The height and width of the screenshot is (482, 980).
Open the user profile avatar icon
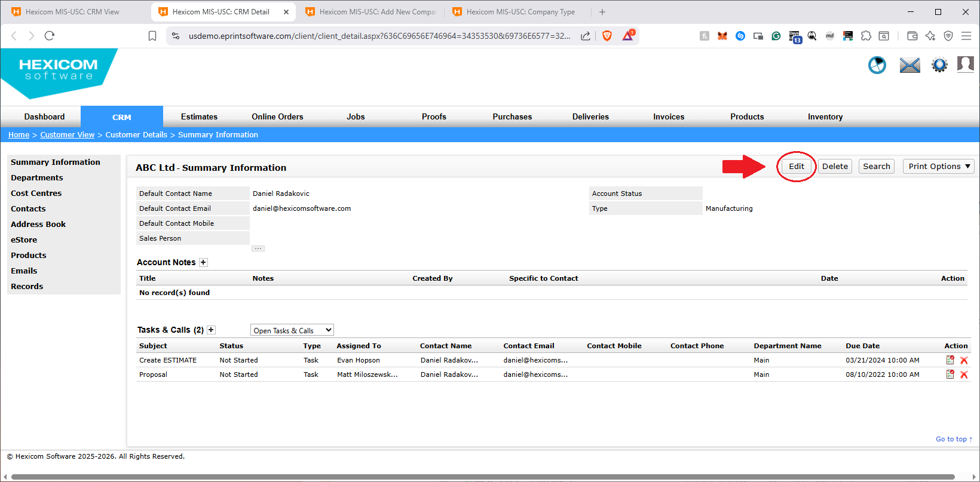click(966, 64)
